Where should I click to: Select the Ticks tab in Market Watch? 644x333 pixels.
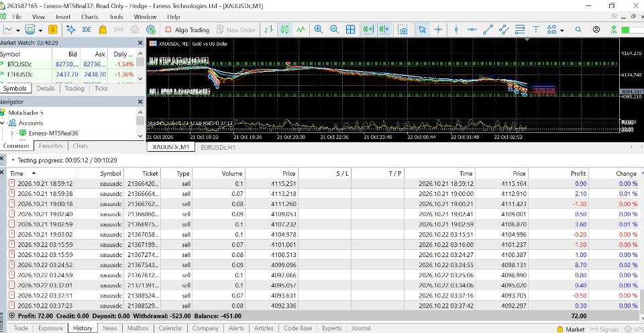click(x=101, y=89)
